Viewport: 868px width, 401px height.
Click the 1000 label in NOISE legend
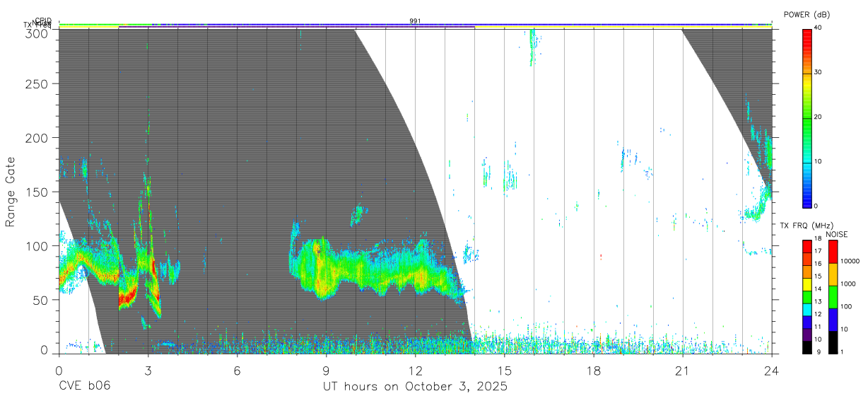point(848,284)
